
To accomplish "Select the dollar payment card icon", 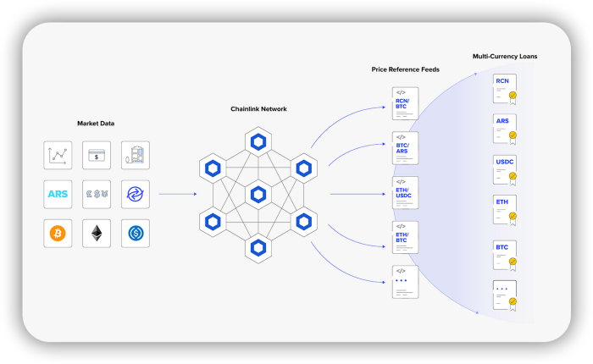I will 97,156.
